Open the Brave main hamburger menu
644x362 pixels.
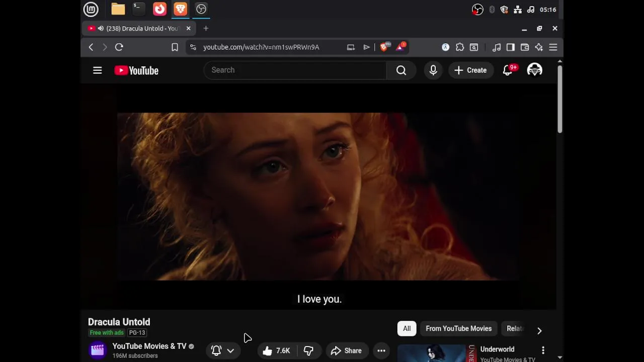553,47
